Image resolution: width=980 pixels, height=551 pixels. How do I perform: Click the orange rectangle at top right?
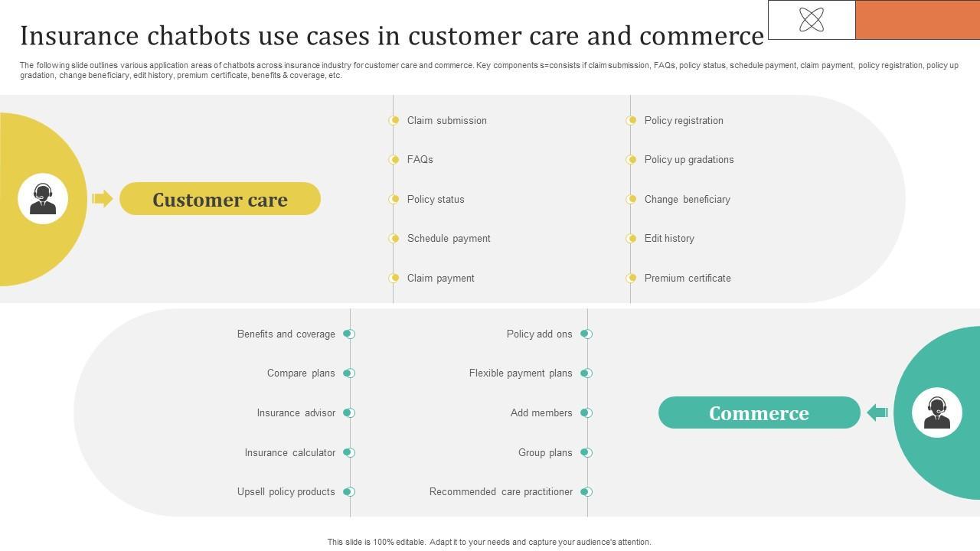(x=917, y=20)
